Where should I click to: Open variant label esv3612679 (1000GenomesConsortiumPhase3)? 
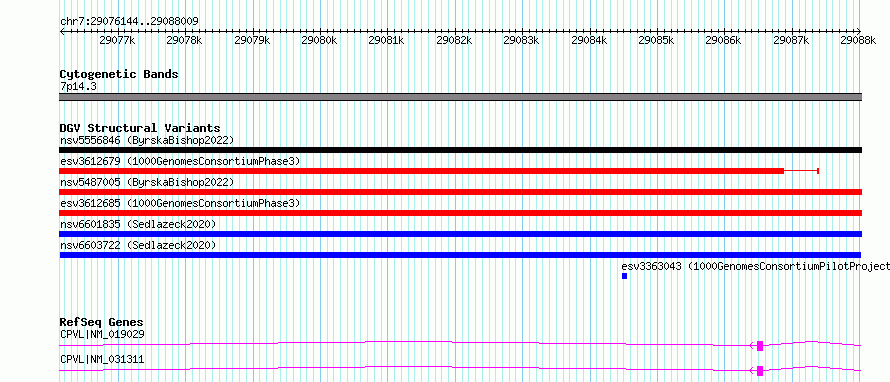180,161
